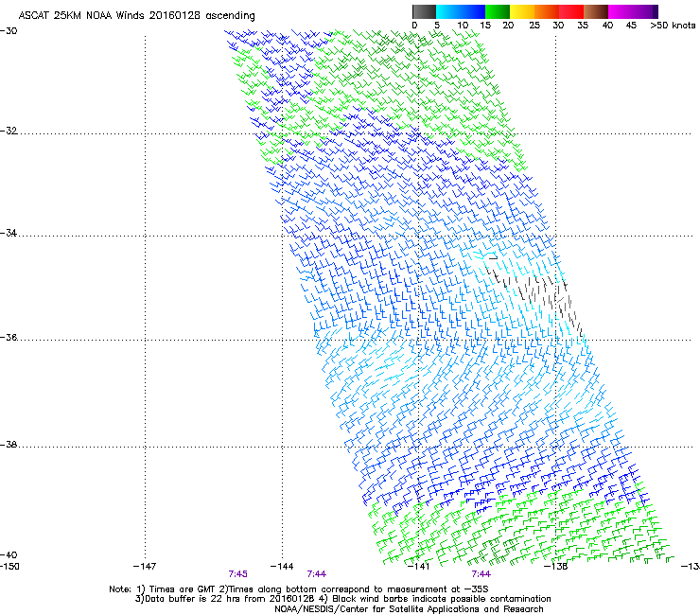Click the cyan-blue 5-15 knots legend band
Viewport: 700px width, 615px height.
point(461,11)
